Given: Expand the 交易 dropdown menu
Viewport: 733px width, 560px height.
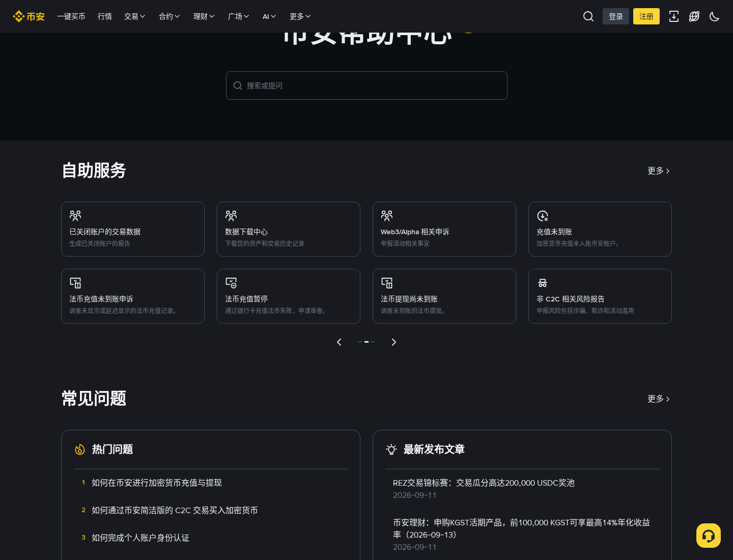Looking at the screenshot, I should tap(135, 16).
